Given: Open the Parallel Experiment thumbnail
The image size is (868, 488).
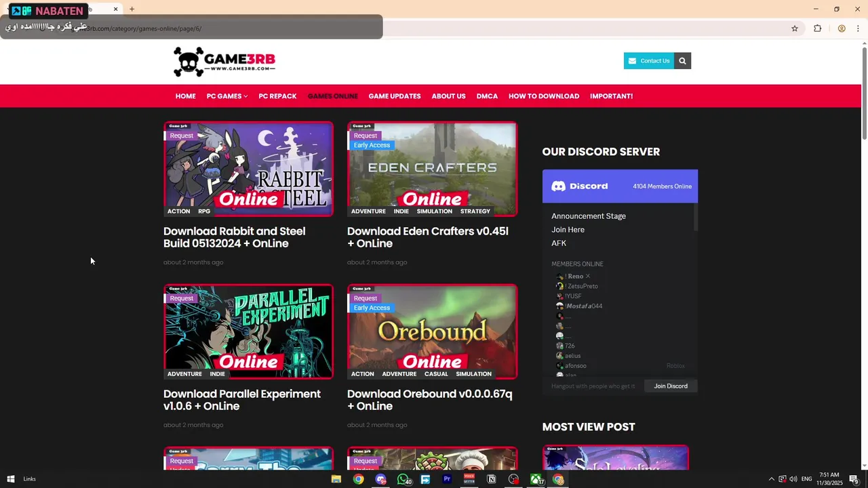Looking at the screenshot, I should [248, 331].
